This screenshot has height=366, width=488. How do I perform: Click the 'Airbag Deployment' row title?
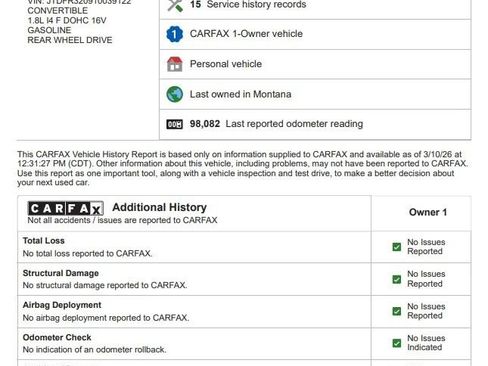coord(62,305)
